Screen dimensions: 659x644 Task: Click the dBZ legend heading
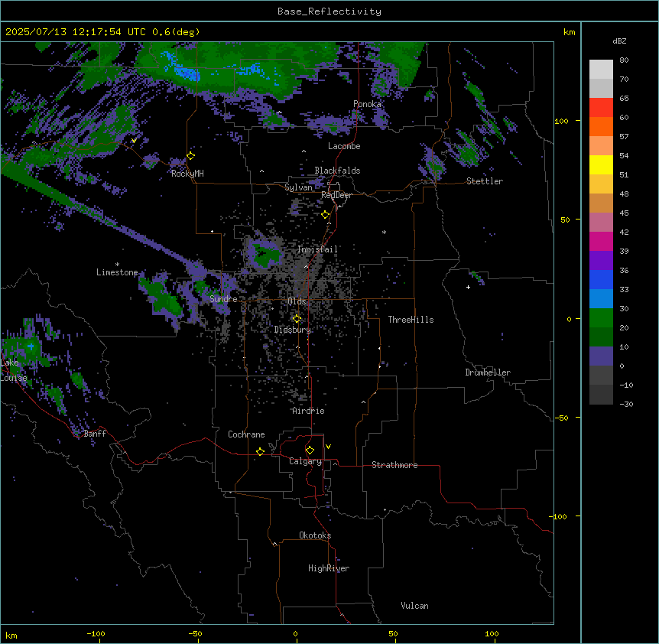(x=619, y=41)
